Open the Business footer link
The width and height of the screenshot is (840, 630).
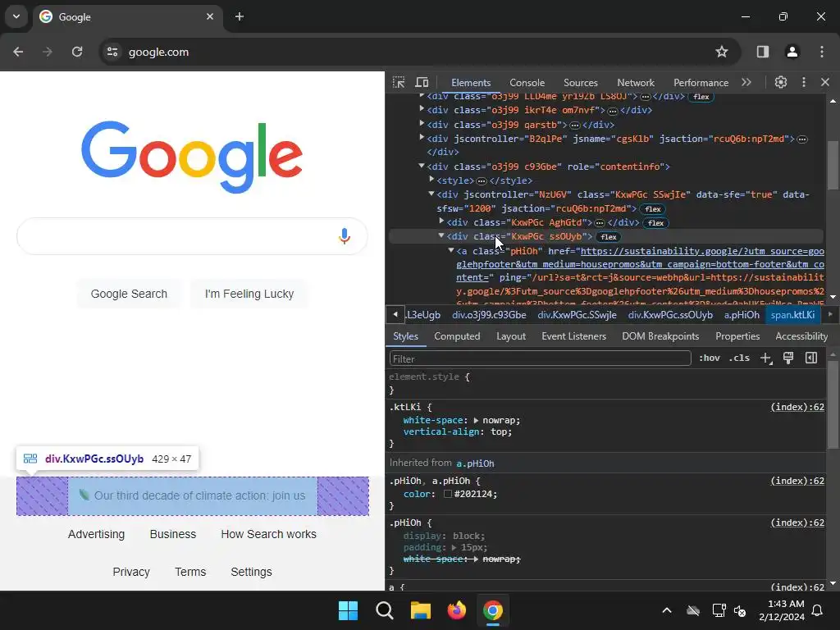(173, 534)
